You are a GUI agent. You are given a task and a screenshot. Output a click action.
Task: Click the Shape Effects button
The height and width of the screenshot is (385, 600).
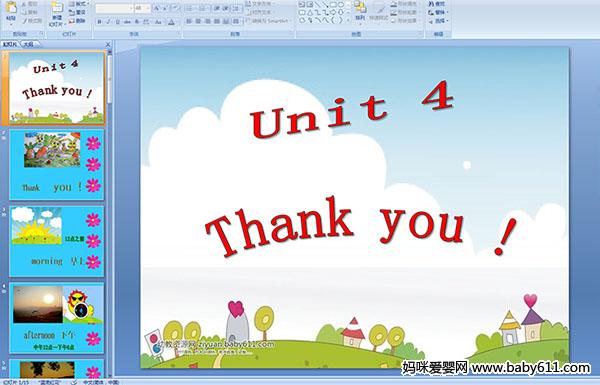coord(405,21)
